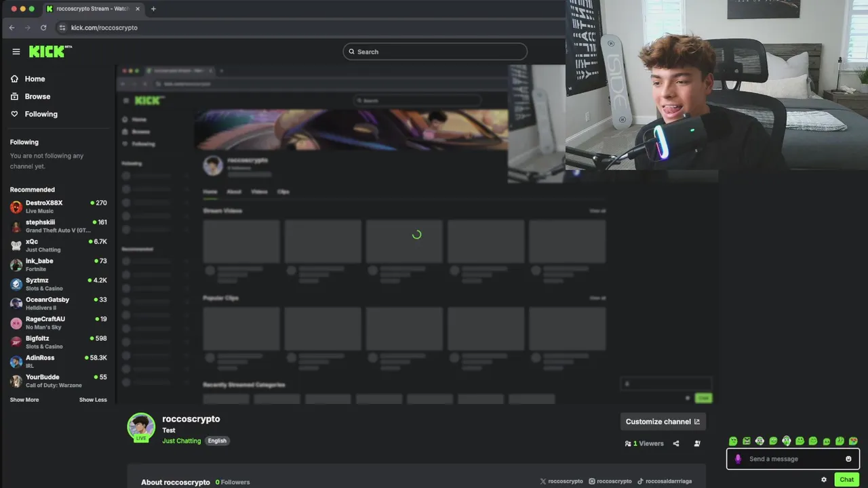
Task: Expand list with Show More
Action: click(24, 400)
